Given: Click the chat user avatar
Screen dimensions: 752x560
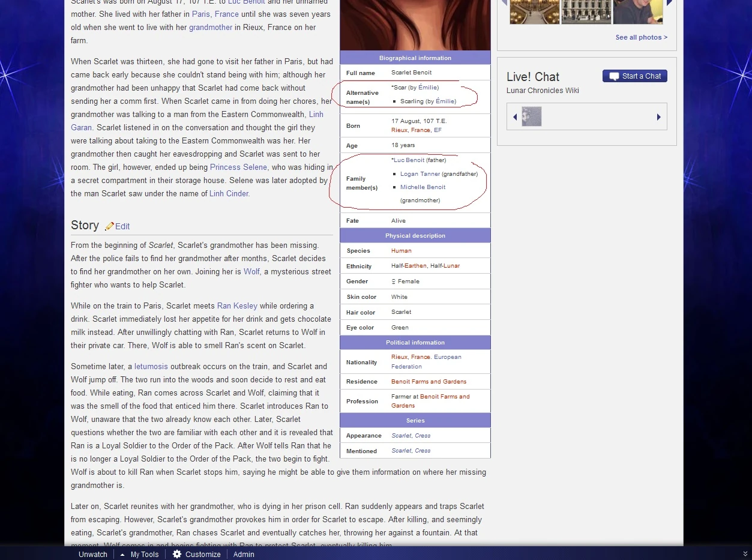Looking at the screenshot, I should click(x=532, y=116).
